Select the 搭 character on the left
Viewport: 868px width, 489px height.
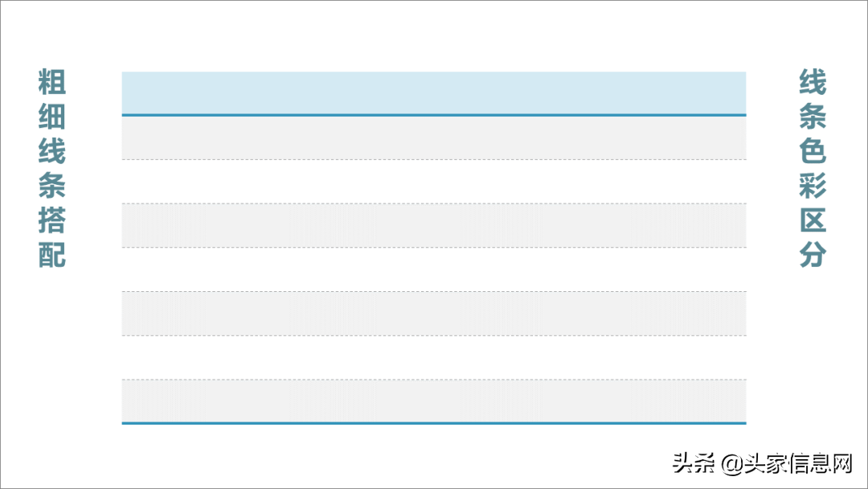click(52, 220)
